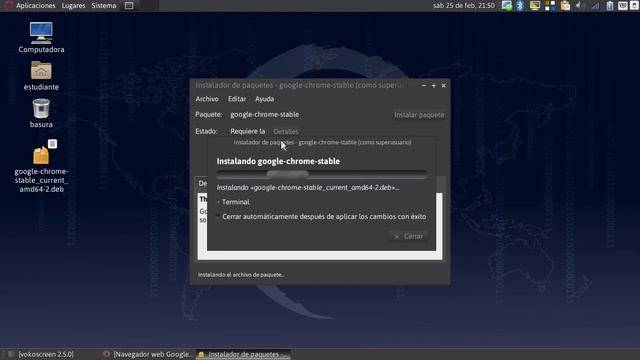The image size is (640, 360).
Task: Click the clipboard manager tray icon
Action: point(565,5)
